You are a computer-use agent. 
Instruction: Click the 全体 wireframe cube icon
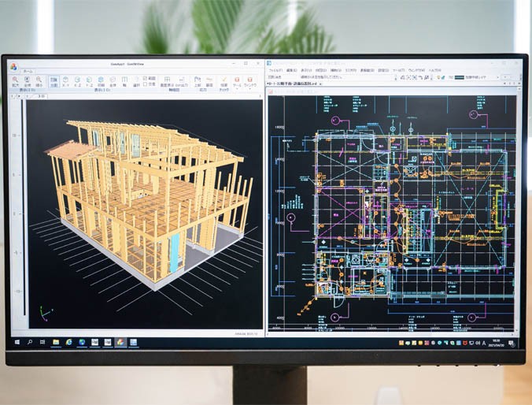coord(113,81)
